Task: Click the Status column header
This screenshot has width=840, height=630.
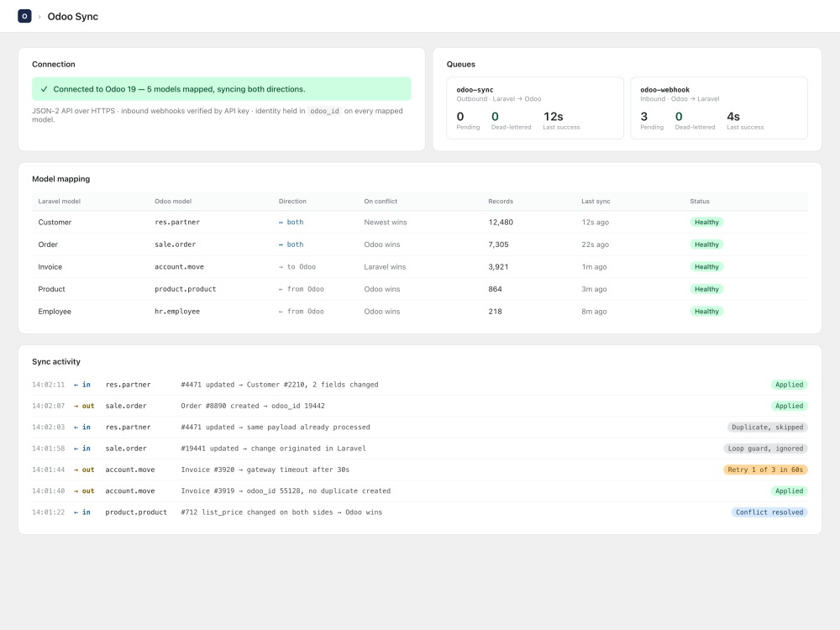Action: click(700, 202)
